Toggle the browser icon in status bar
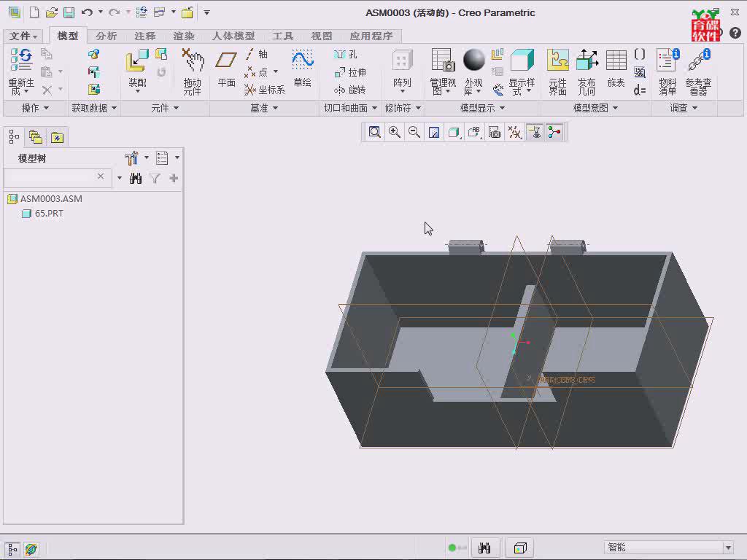Viewport: 747px width, 560px height. click(x=31, y=549)
